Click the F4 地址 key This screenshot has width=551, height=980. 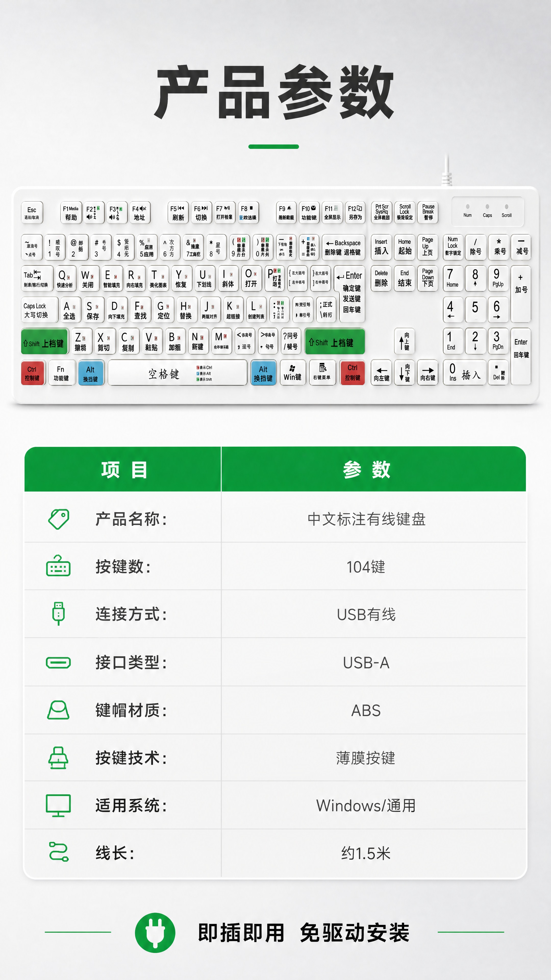click(x=140, y=212)
